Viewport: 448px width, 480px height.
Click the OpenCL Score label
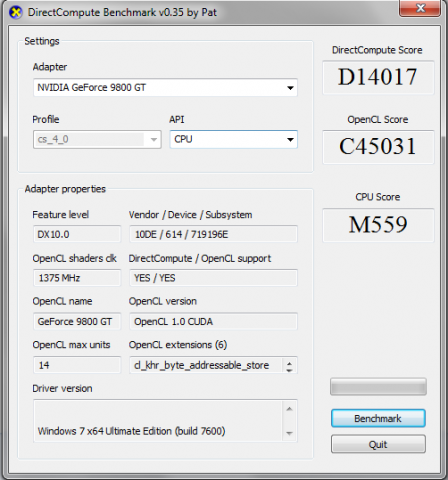[x=378, y=119]
